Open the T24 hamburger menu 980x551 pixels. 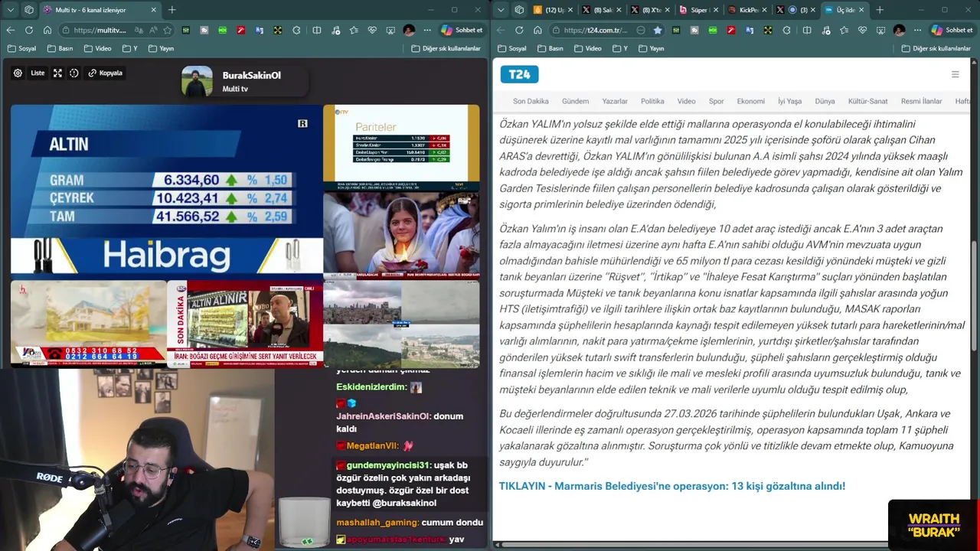pos(955,74)
